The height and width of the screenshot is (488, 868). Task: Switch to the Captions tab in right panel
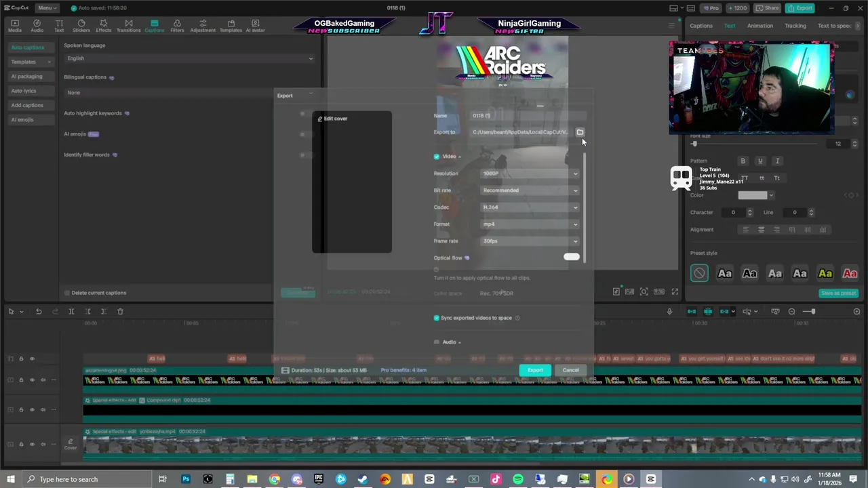tap(701, 26)
